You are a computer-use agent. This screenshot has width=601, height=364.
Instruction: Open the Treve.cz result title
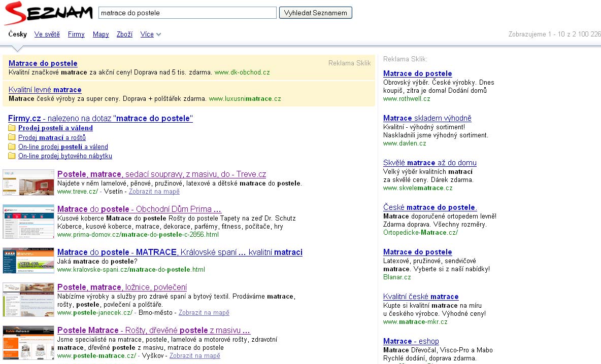(162, 174)
